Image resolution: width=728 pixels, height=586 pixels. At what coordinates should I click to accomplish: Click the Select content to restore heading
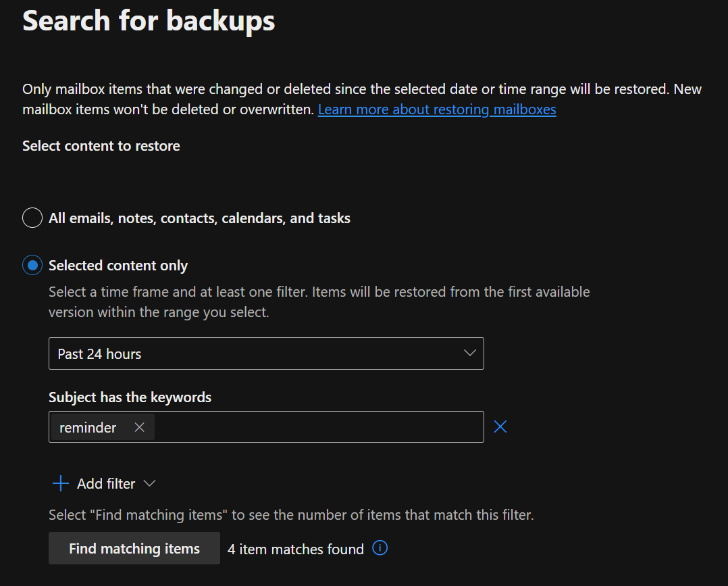[x=101, y=146]
